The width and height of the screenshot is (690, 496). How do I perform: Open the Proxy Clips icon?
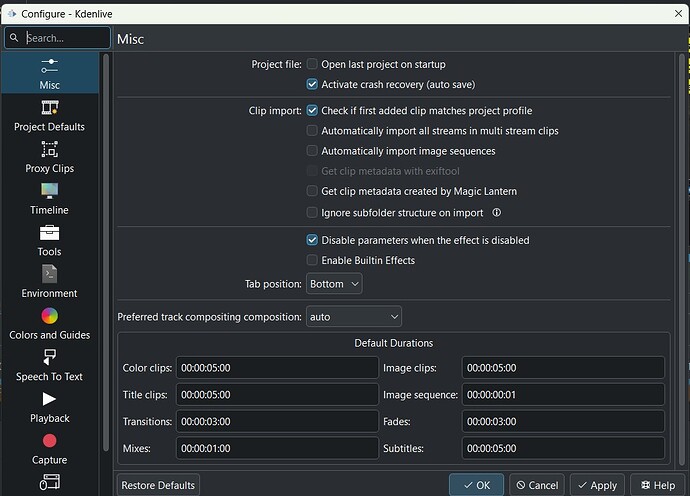pos(49,149)
